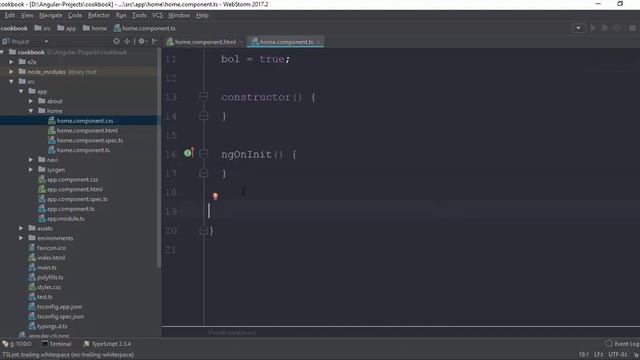Open the Refactor menu
The image size is (640, 360).
pyautogui.click(x=99, y=16)
